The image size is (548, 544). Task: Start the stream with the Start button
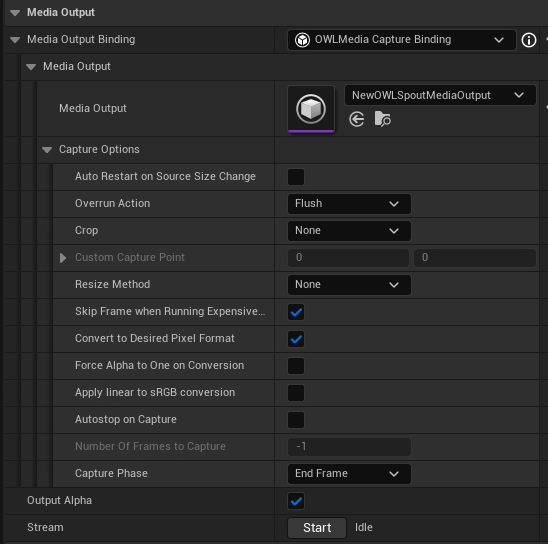click(317, 528)
